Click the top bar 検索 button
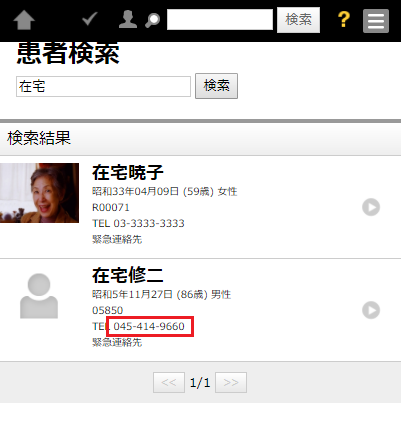401x426 pixels. (298, 20)
